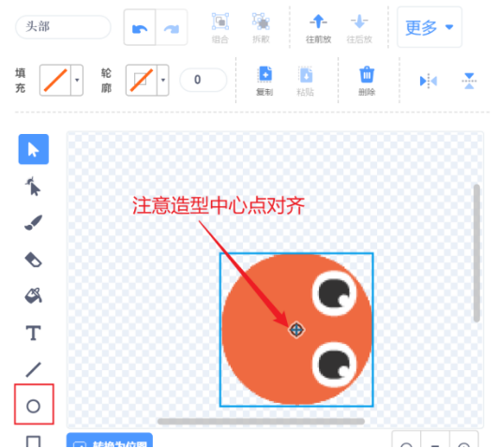The width and height of the screenshot is (498, 448).
Task: Select the Text tool
Action: point(33,333)
